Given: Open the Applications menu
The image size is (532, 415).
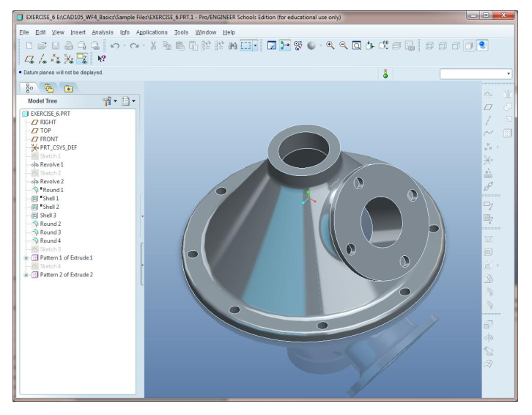Looking at the screenshot, I should pos(150,32).
